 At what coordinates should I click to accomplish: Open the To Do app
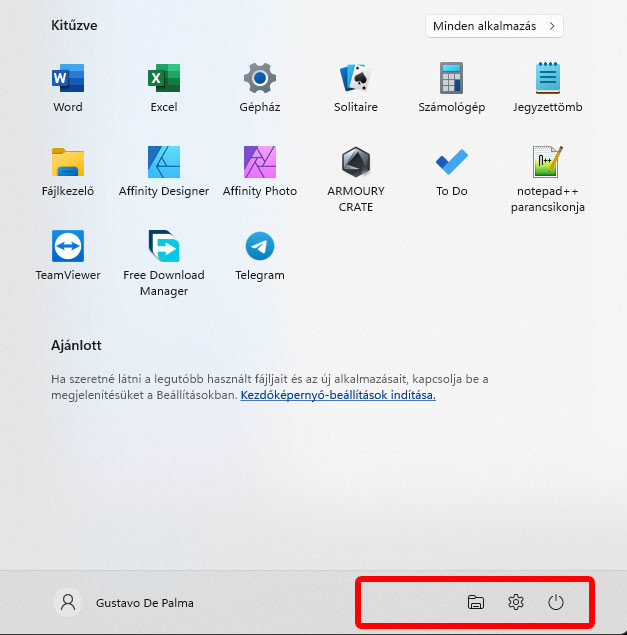click(452, 163)
